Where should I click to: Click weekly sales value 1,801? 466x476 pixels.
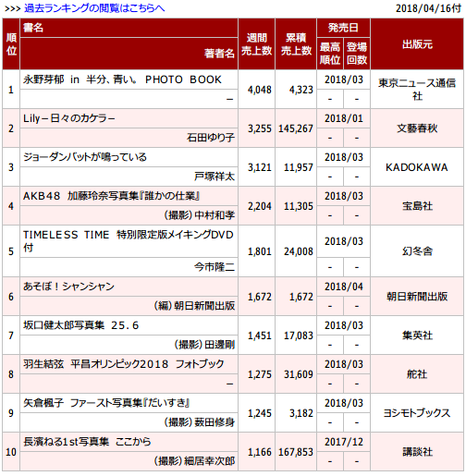(260, 251)
